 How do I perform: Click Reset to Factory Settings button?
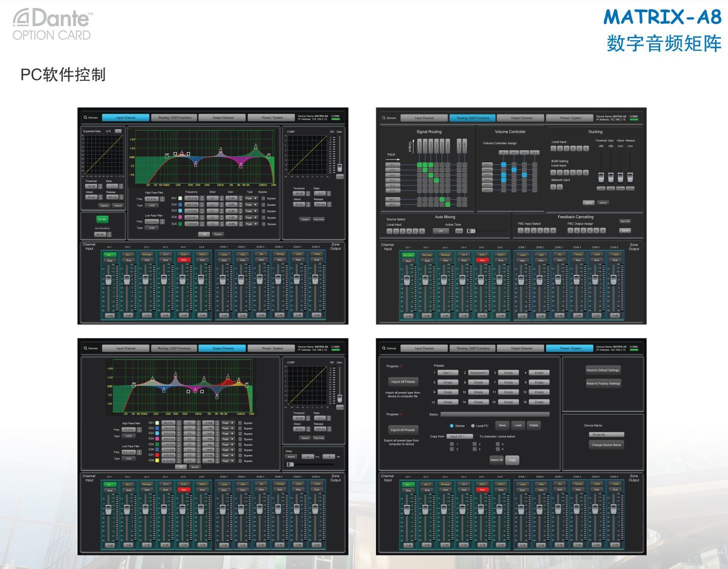click(603, 384)
